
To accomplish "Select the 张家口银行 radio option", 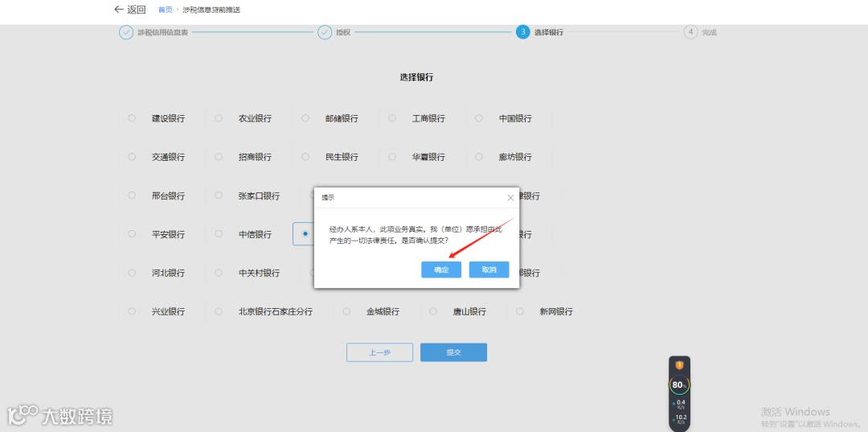I will click(x=219, y=195).
